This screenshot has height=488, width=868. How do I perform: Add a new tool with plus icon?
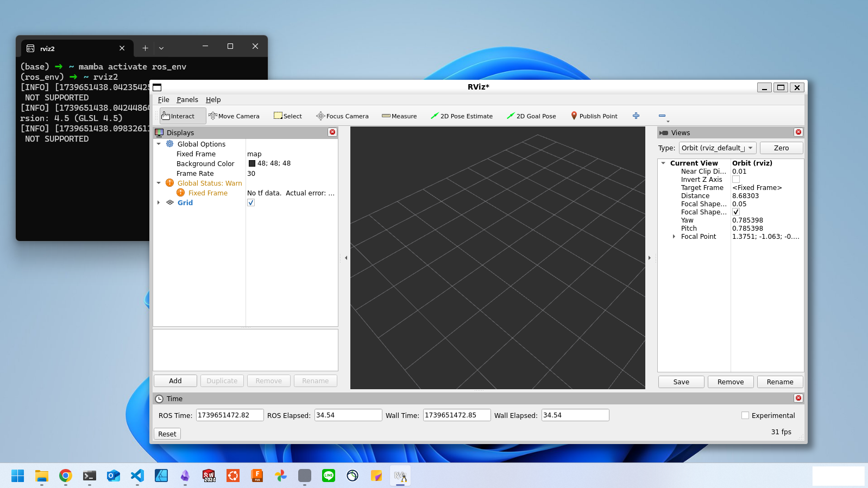click(x=636, y=116)
